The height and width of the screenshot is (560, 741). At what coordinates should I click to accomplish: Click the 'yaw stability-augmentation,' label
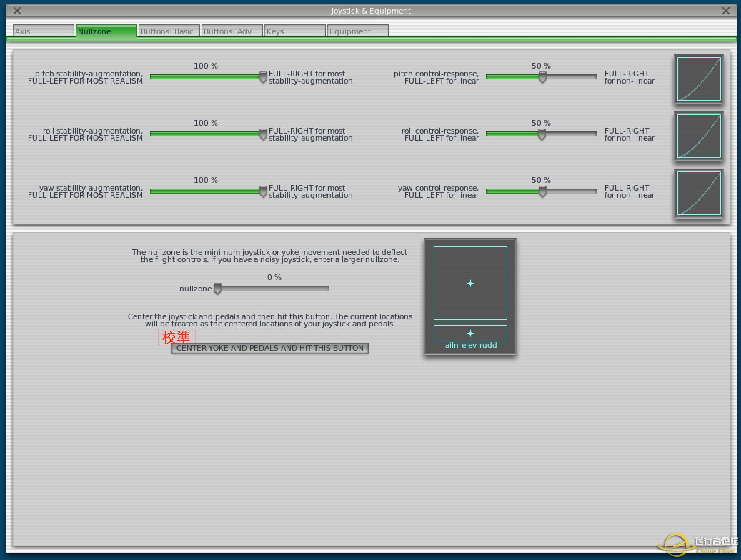coord(91,188)
